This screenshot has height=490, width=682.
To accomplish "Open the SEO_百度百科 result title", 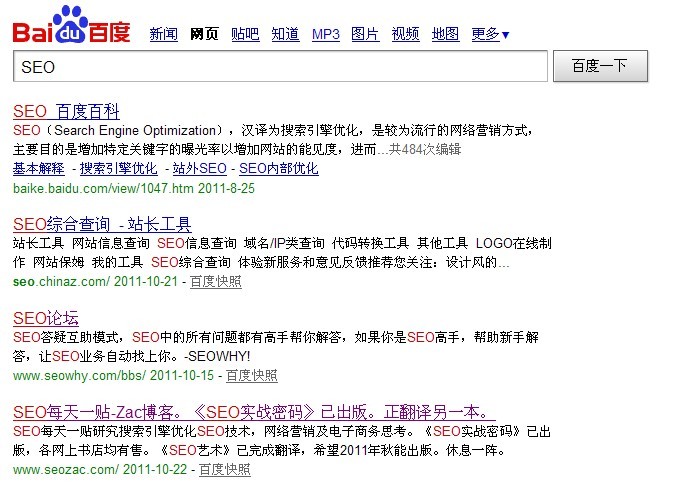I will click(x=66, y=112).
